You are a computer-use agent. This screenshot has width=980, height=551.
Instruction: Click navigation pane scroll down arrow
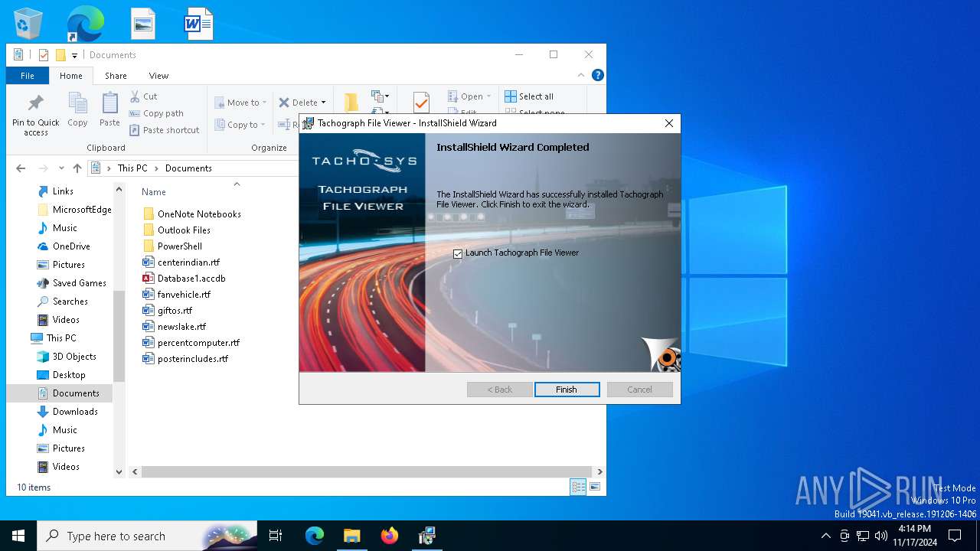[119, 471]
